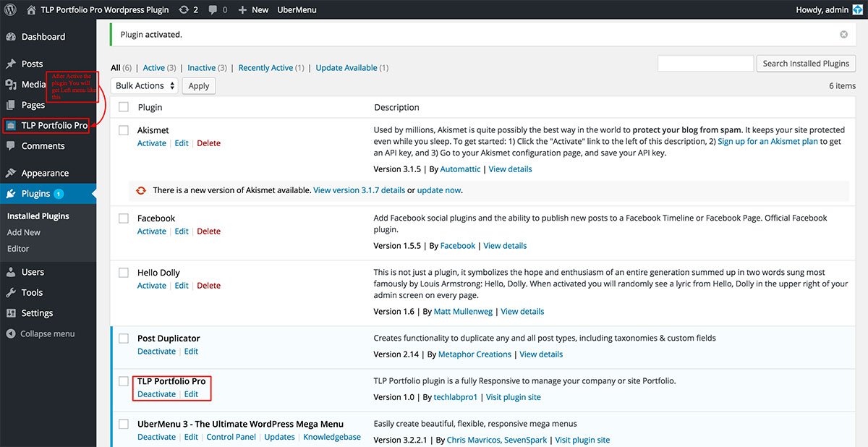Delete the Facebook plugin
The height and width of the screenshot is (447, 868).
(208, 231)
